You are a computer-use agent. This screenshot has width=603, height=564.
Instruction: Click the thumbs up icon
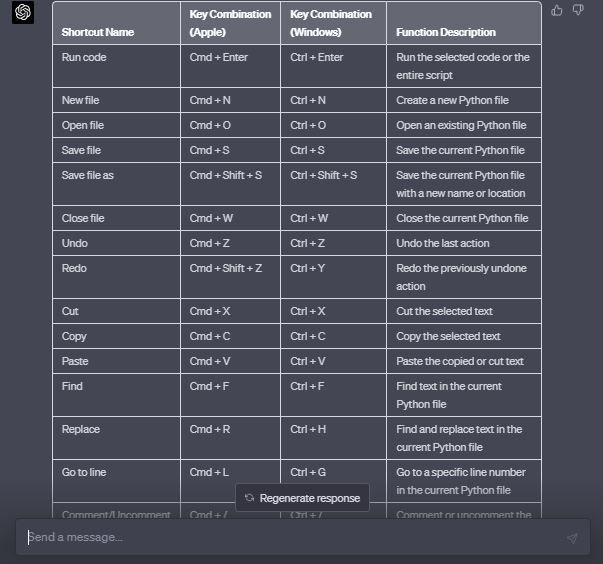[x=556, y=10]
